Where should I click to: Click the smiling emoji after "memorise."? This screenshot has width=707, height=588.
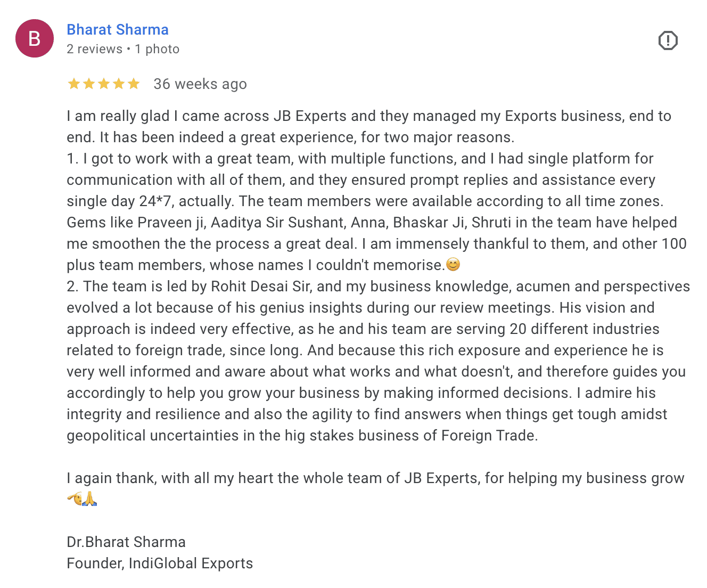(453, 264)
